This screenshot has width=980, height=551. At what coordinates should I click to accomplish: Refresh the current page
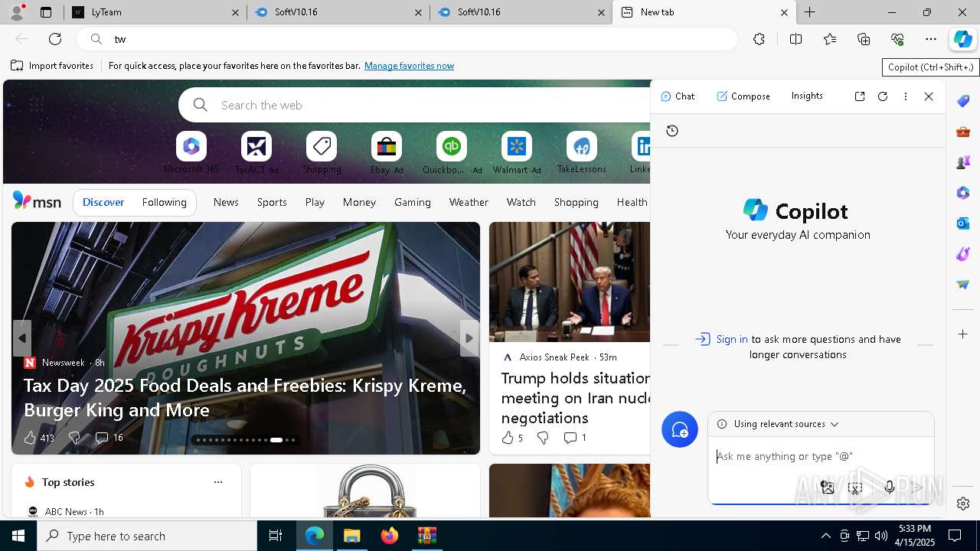click(55, 39)
